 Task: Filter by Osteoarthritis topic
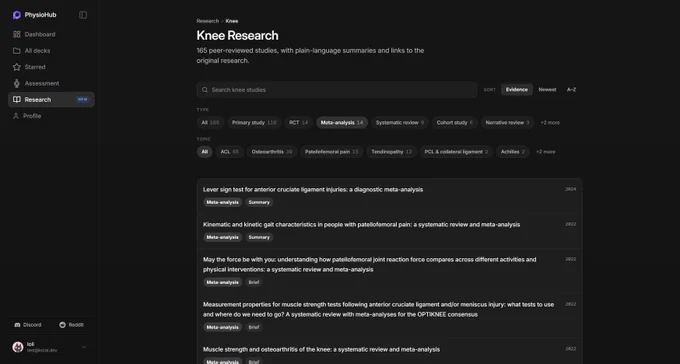point(272,152)
